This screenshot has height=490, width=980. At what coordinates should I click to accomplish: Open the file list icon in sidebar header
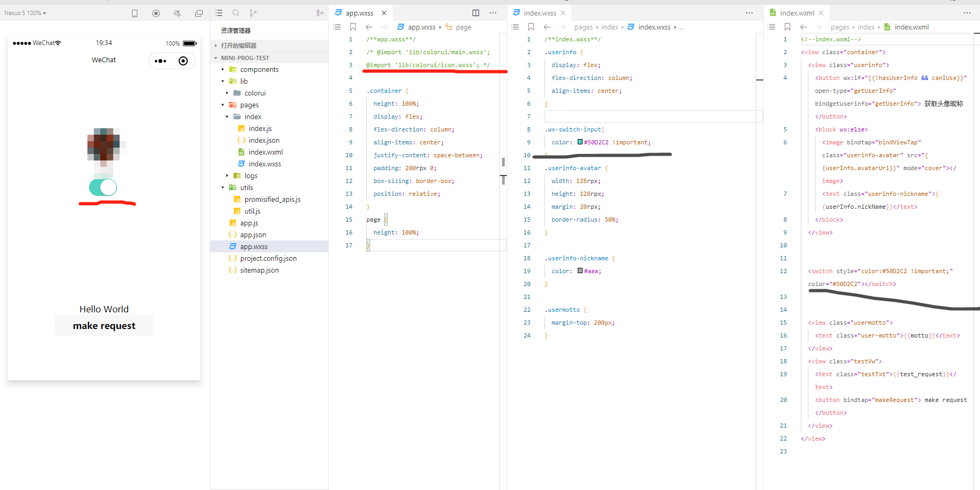[219, 13]
